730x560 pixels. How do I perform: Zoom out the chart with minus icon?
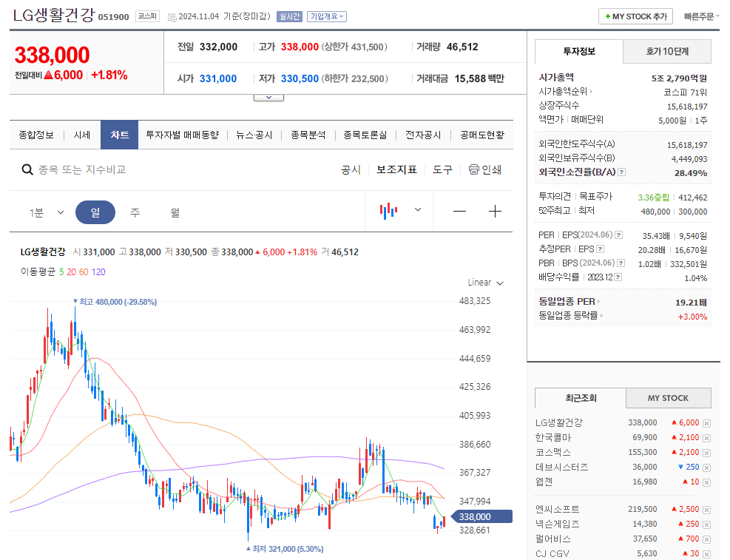point(459,212)
